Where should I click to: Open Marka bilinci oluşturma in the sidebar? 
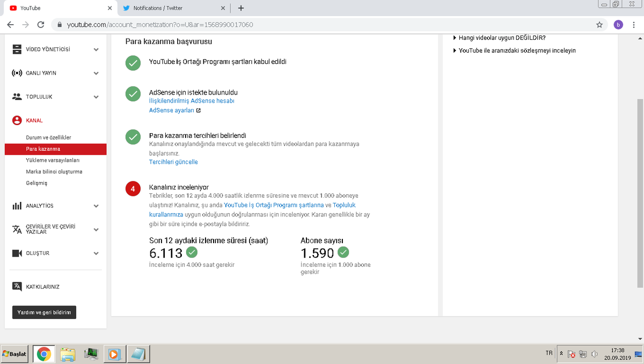click(54, 172)
